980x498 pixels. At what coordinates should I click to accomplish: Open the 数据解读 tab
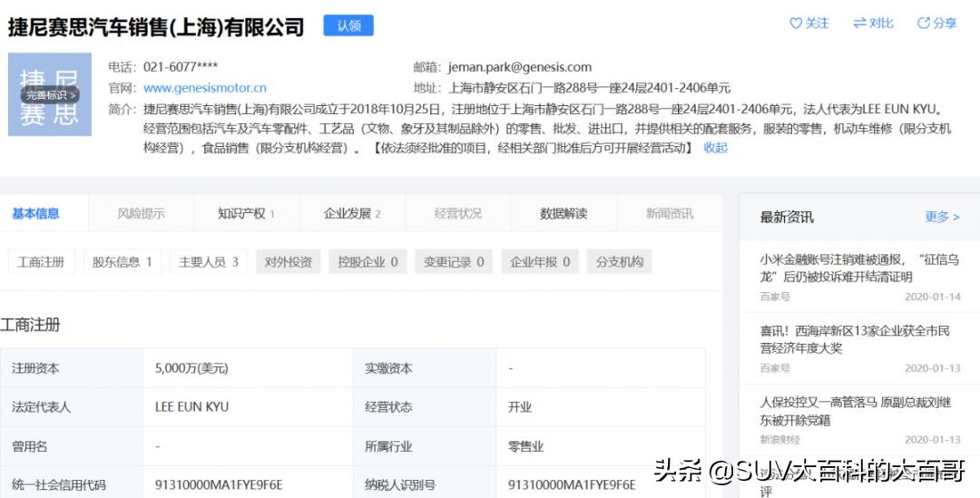point(563,214)
